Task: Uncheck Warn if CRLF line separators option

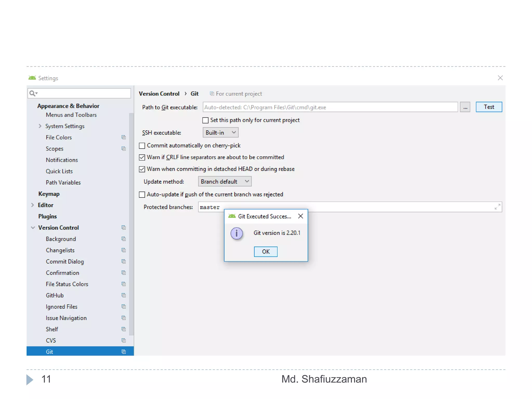Action: click(142, 157)
